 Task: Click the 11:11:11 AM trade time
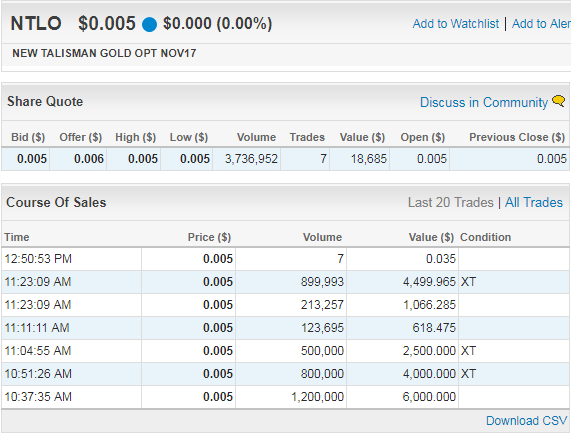click(37, 328)
